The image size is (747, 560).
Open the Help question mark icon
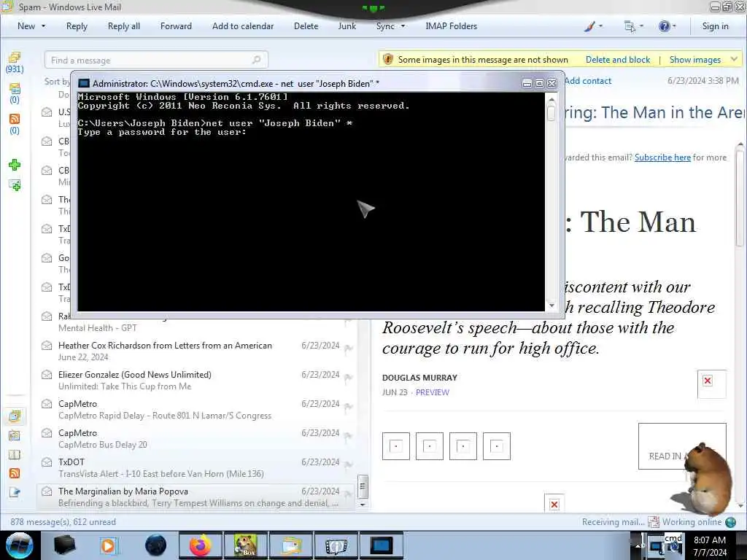[664, 26]
